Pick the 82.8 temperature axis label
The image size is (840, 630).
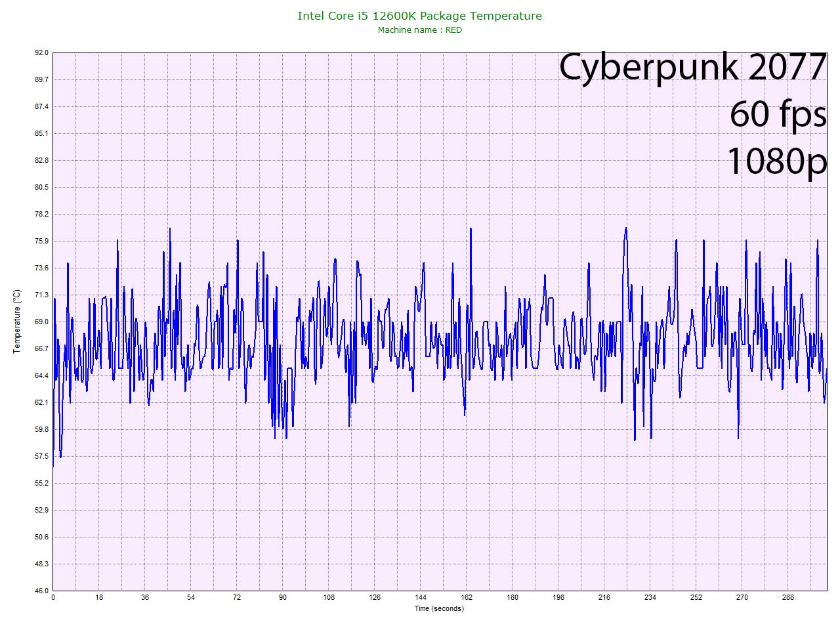[41, 160]
